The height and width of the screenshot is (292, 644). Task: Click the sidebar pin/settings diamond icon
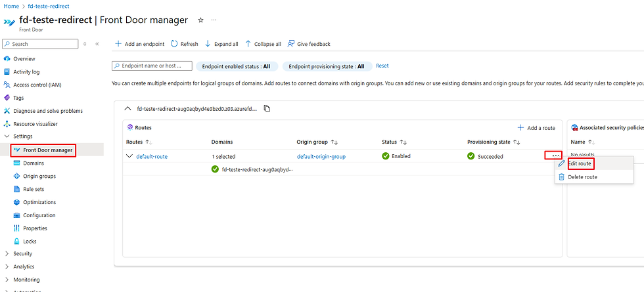coord(85,44)
